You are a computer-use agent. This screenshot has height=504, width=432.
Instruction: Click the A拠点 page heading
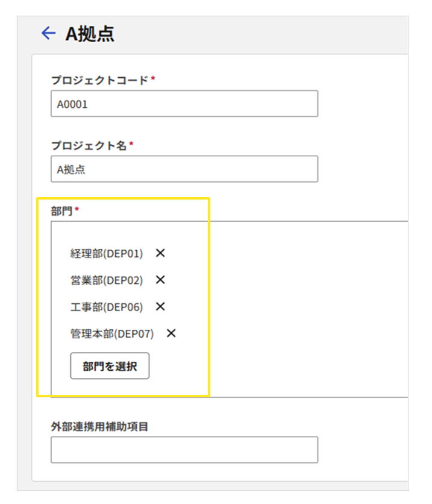[x=90, y=34]
